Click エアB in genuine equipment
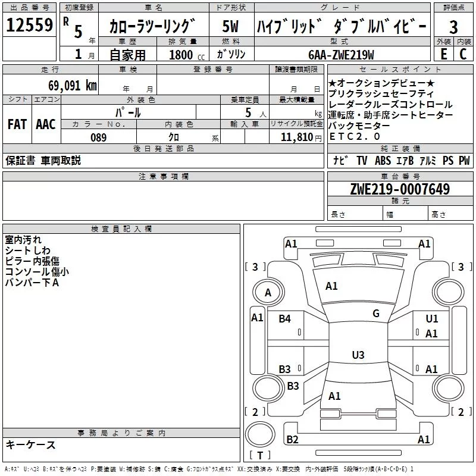 [x=405, y=160]
